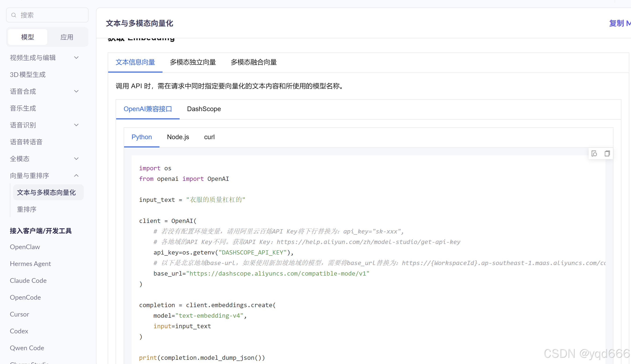Open the OpenClaw sidebar link
Screen dimensions: 631x364
pos(25,247)
